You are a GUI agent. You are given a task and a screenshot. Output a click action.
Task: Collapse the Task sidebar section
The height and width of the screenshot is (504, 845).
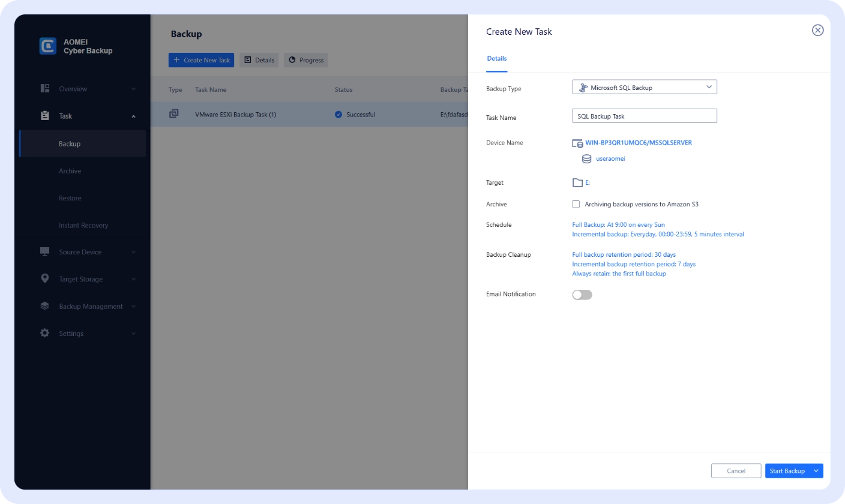[x=134, y=116]
